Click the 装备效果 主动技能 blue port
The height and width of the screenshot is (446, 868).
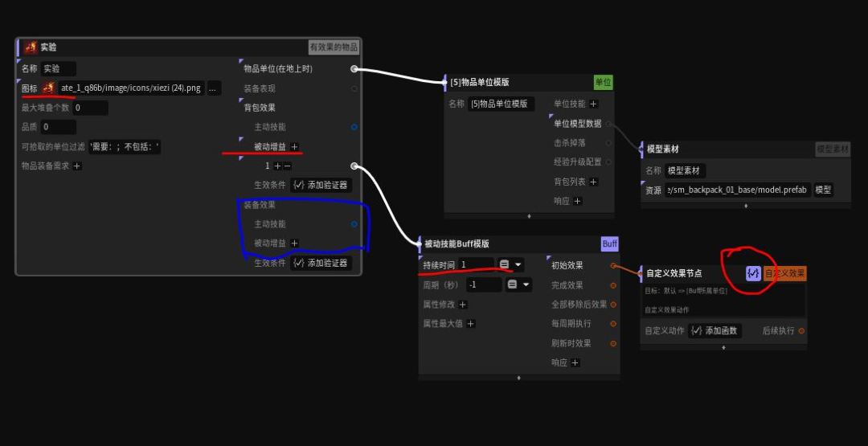354,224
